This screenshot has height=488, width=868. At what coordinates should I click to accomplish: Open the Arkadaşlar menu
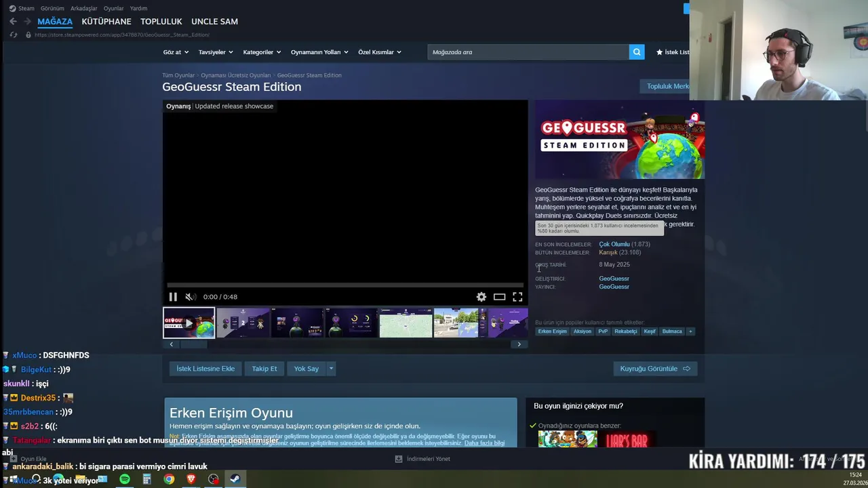[x=84, y=8]
